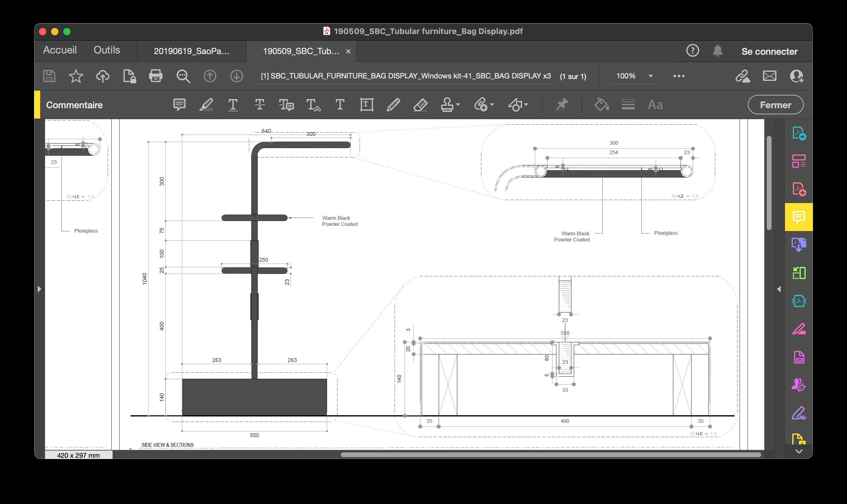This screenshot has width=847, height=504.
Task: Click the upload to cloud icon
Action: tap(102, 76)
